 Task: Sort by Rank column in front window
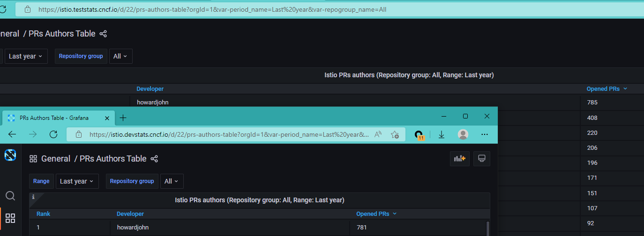click(44, 214)
